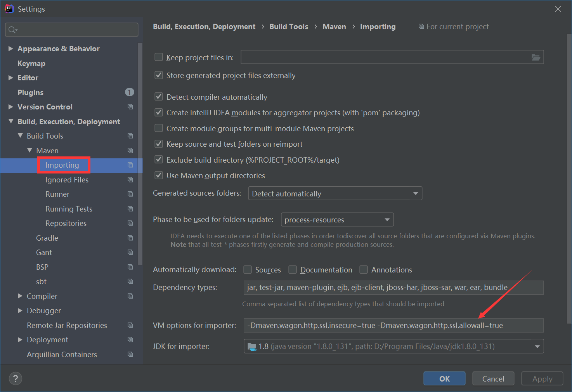Select Ignored Files under Maven

pyautogui.click(x=67, y=180)
